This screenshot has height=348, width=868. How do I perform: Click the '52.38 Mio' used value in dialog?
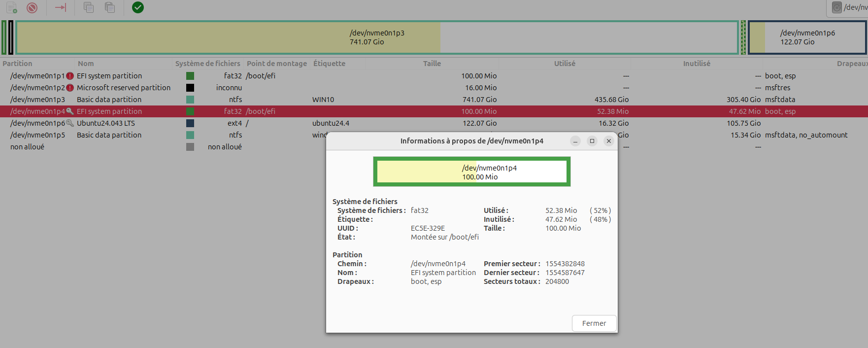click(561, 210)
